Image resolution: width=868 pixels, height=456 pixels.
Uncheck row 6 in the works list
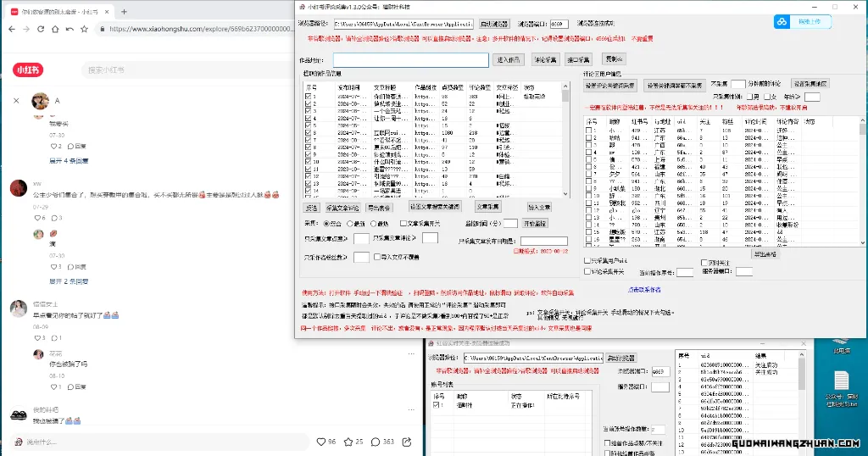pyautogui.click(x=308, y=133)
